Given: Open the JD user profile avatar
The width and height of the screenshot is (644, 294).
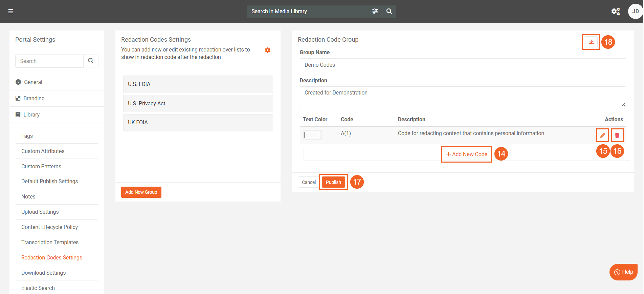Looking at the screenshot, I should pos(635,12).
